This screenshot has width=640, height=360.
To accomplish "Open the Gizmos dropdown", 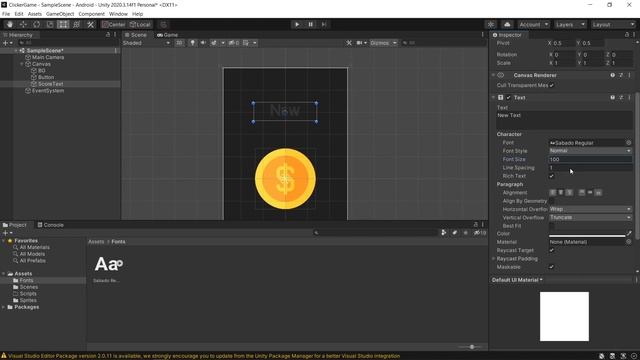I will pos(383,43).
